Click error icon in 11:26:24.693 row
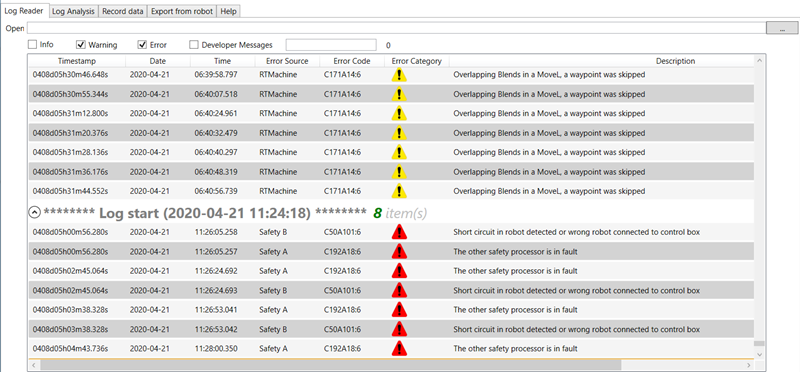The image size is (800, 372). pyautogui.click(x=399, y=290)
